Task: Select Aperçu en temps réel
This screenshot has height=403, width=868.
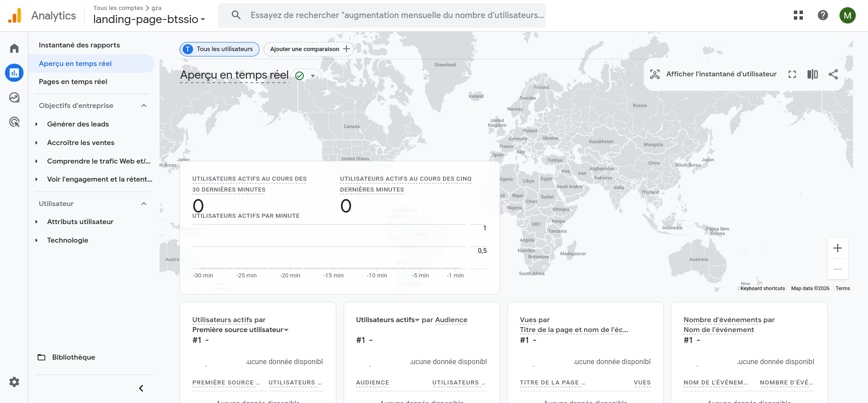Action: click(91, 64)
